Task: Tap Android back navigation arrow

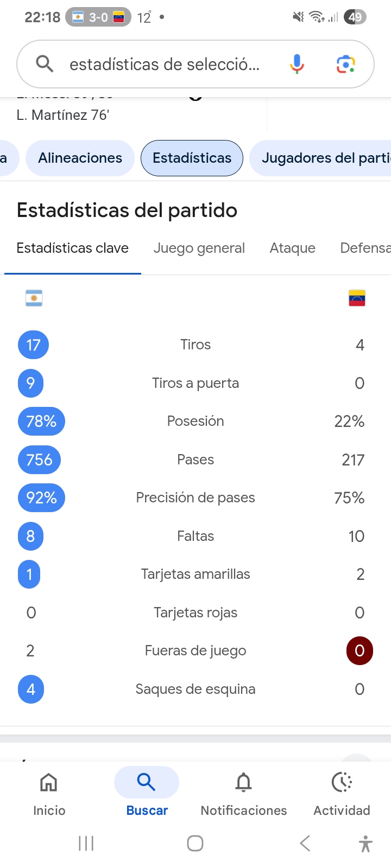Action: click(x=305, y=844)
